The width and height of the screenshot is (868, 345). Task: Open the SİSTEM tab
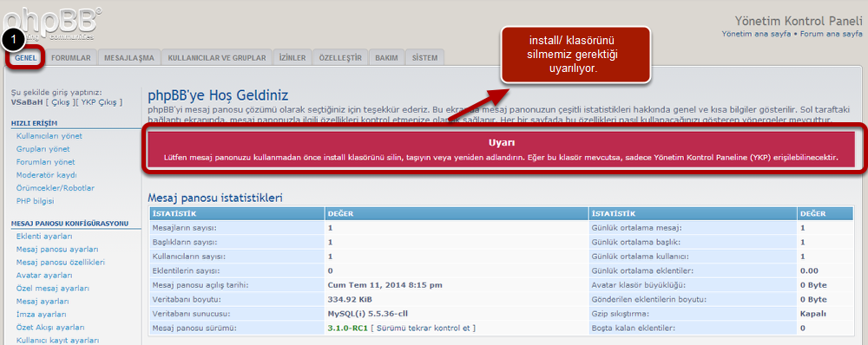pos(424,57)
